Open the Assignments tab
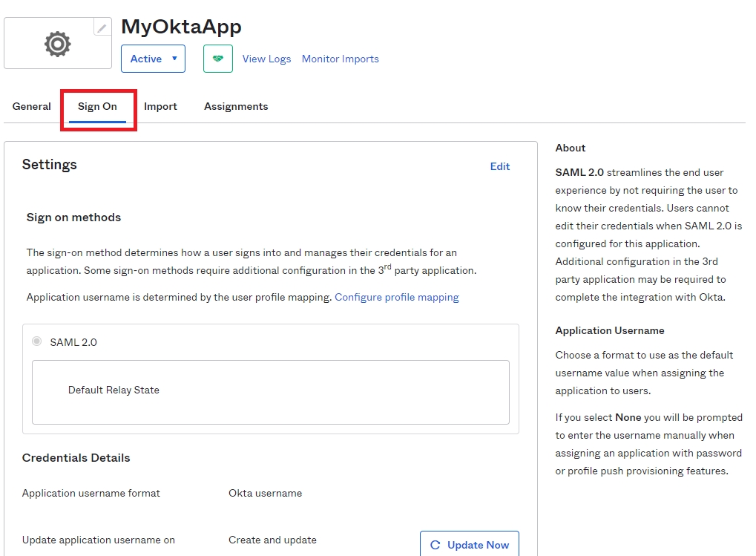Screen dimensions: 756x556 pos(236,106)
